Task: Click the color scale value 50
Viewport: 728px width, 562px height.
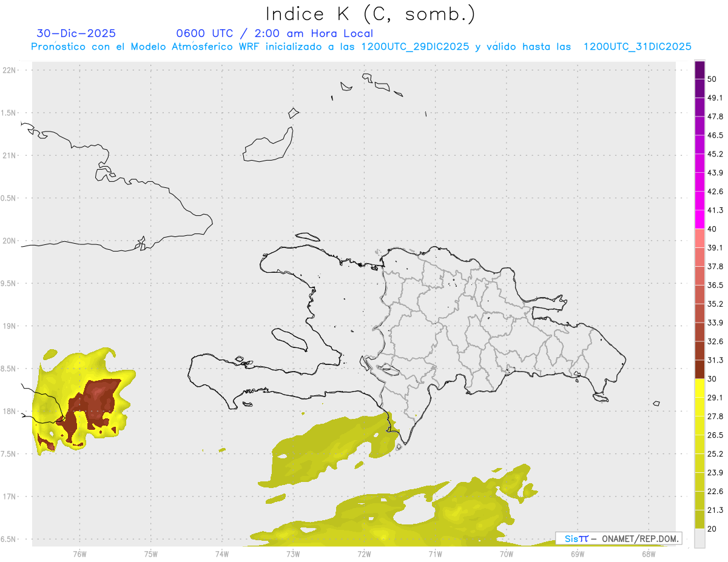Action: coord(713,79)
